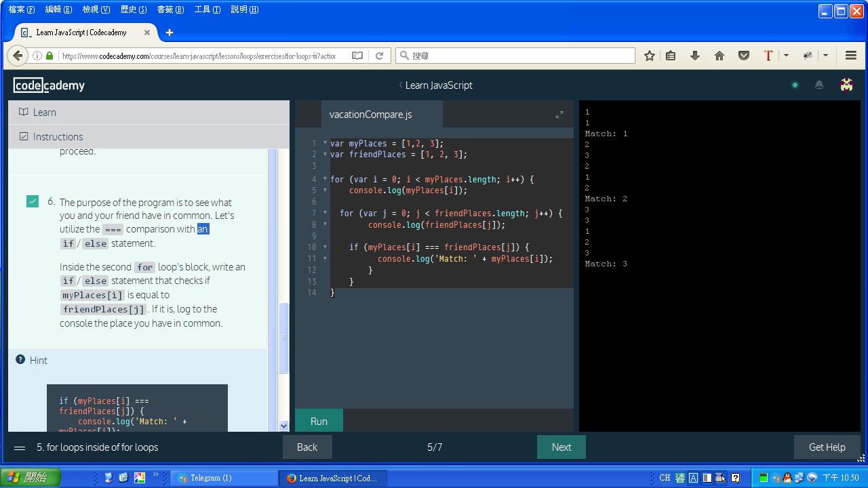Advance with the Next button

(x=561, y=447)
